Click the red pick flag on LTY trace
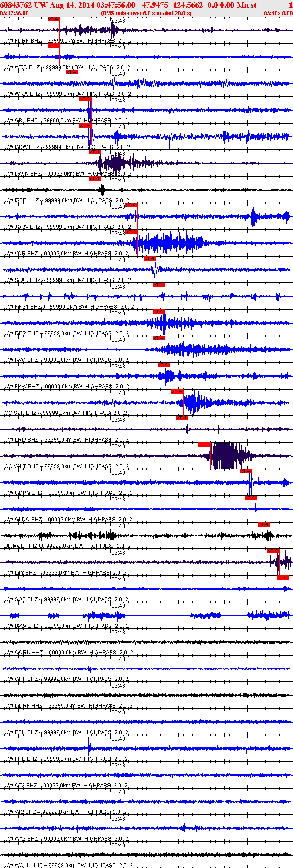This screenshot has width=293, height=868. [273, 551]
